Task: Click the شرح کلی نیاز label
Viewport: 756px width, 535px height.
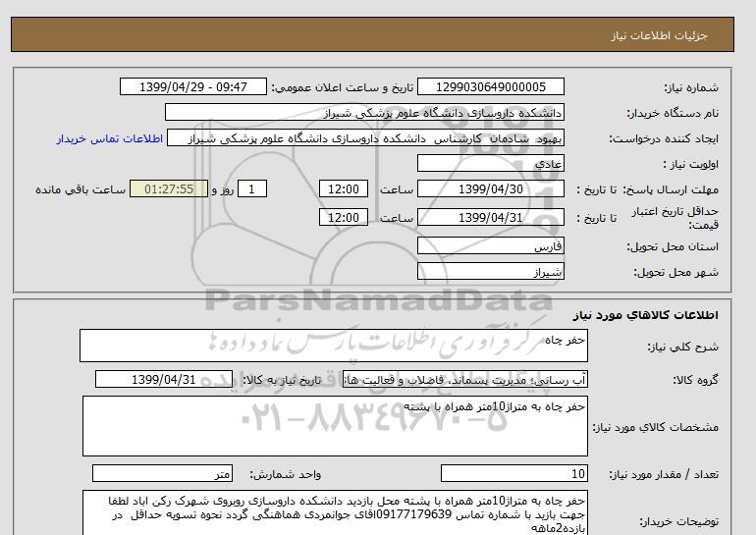Action: [x=682, y=347]
